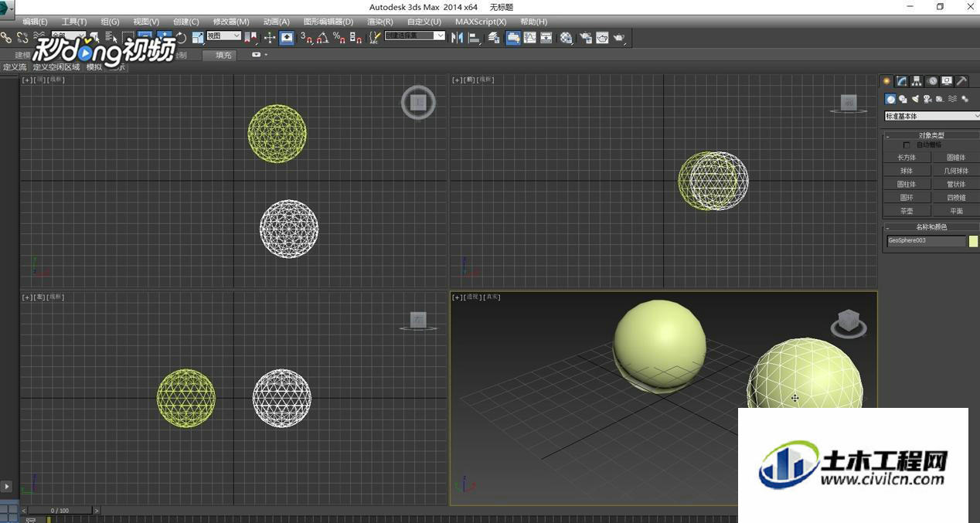980x523 pixels.
Task: Click the 茶壶 primitive button
Action: (x=907, y=211)
